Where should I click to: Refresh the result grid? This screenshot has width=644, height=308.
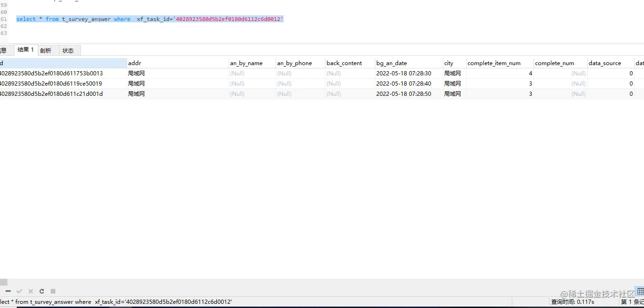click(x=42, y=291)
